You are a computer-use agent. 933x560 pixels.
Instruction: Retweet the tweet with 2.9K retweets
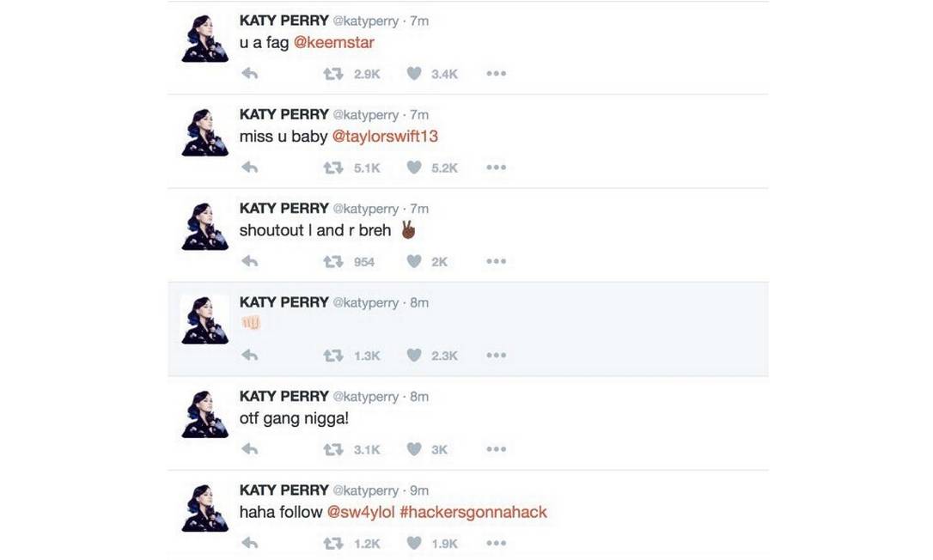point(333,74)
